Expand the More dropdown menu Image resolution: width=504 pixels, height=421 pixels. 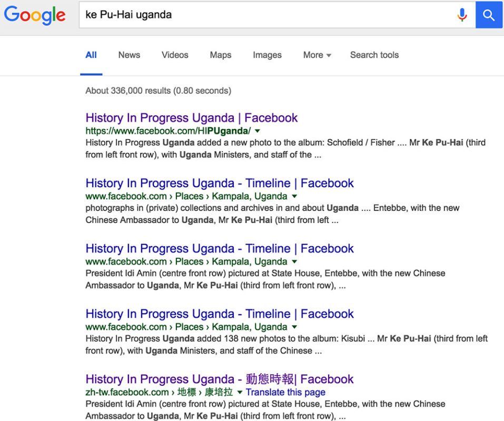(x=317, y=55)
